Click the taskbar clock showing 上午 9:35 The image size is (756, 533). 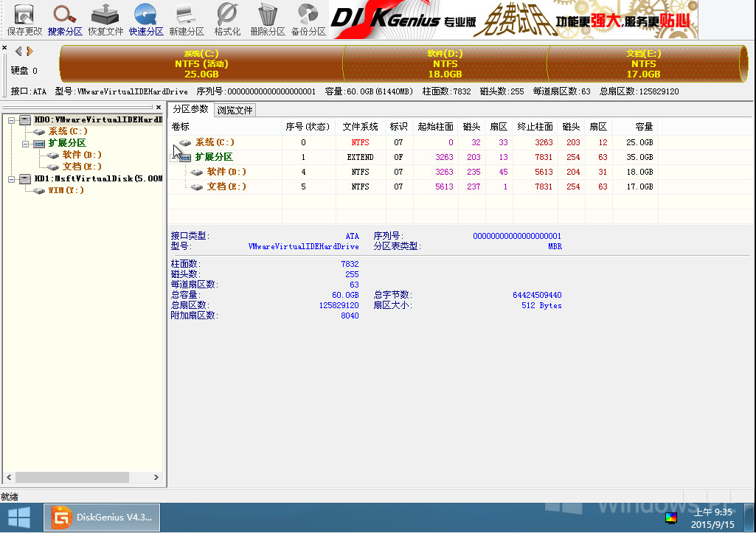(712, 518)
